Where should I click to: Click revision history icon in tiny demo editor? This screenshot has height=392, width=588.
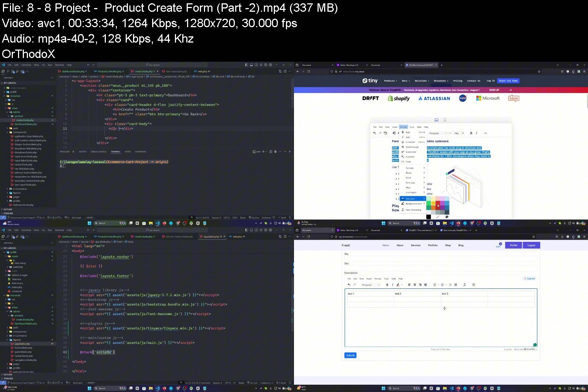click(386, 133)
